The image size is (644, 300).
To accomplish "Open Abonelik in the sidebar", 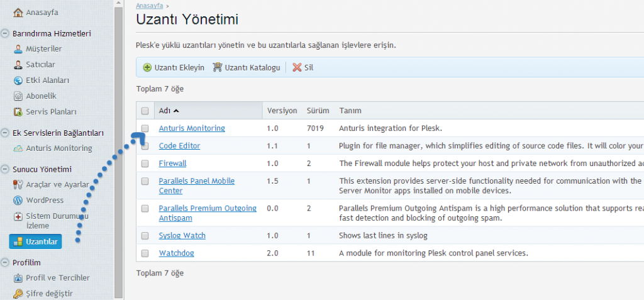I will tap(41, 96).
